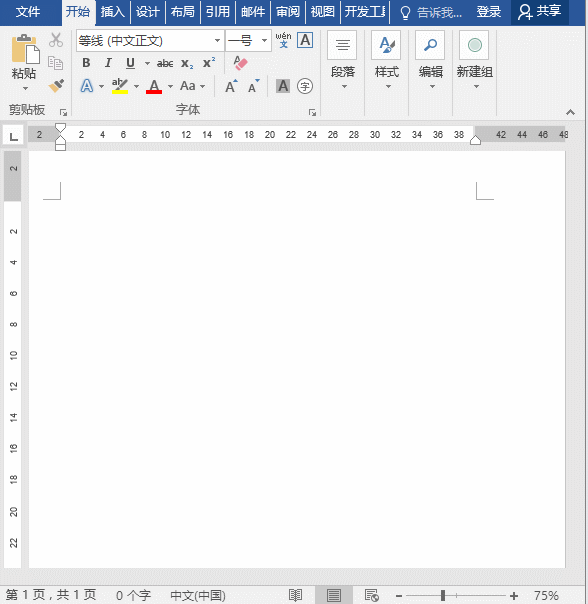Click the 共享 Share button
The height and width of the screenshot is (604, 588).
(539, 12)
